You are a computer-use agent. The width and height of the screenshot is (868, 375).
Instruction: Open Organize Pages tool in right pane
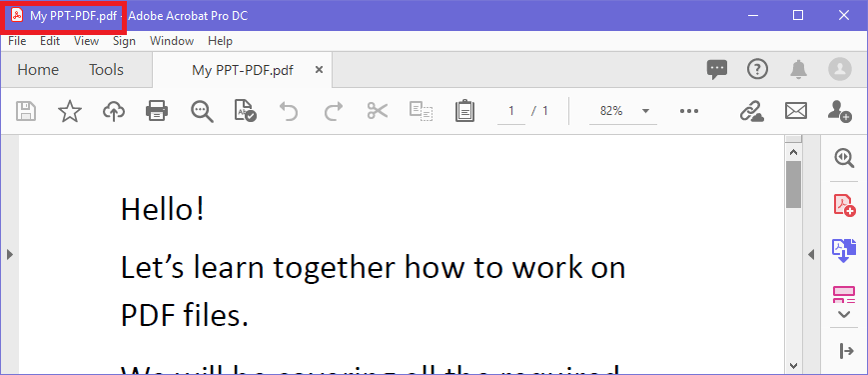[x=844, y=294]
